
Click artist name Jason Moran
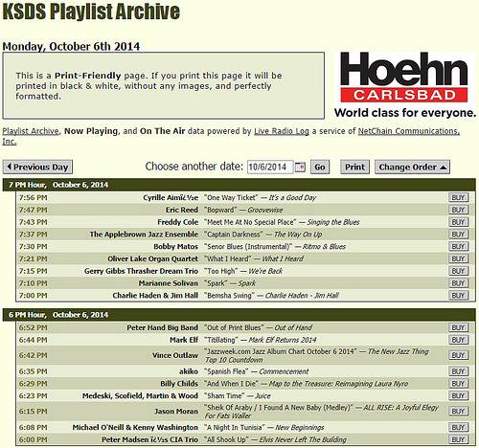pos(176,412)
